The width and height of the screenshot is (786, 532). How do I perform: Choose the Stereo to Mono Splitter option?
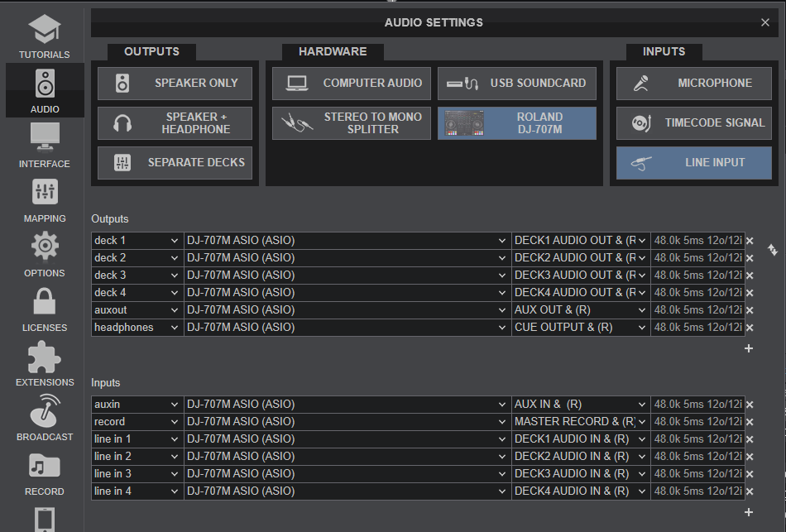point(352,122)
